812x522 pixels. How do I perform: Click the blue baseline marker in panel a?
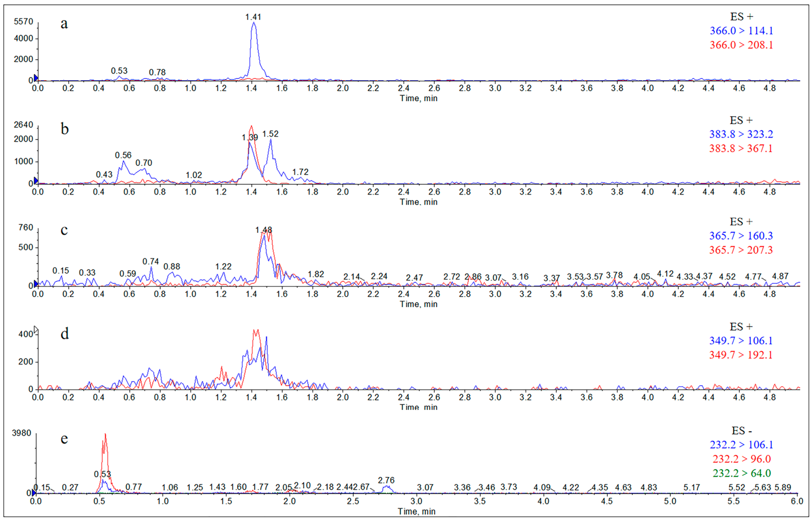pyautogui.click(x=36, y=78)
